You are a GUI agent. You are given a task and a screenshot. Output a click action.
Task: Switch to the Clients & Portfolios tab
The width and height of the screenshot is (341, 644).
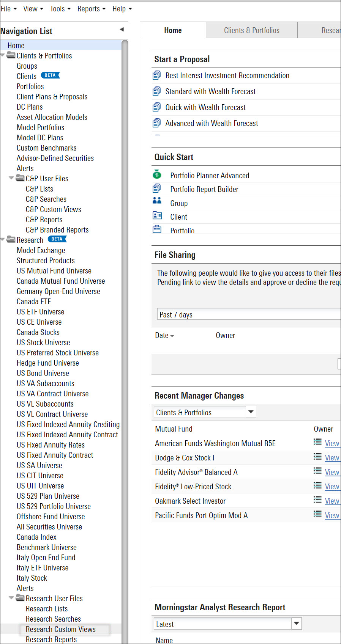pyautogui.click(x=252, y=30)
